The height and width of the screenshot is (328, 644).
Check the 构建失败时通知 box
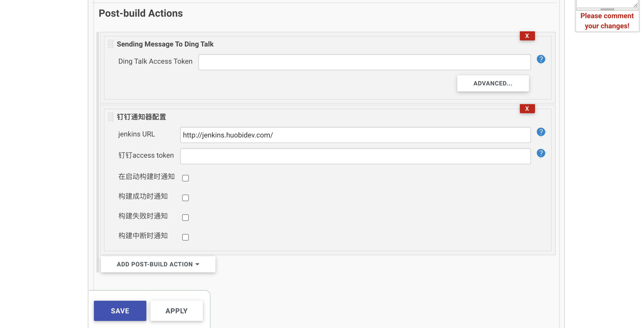(185, 217)
